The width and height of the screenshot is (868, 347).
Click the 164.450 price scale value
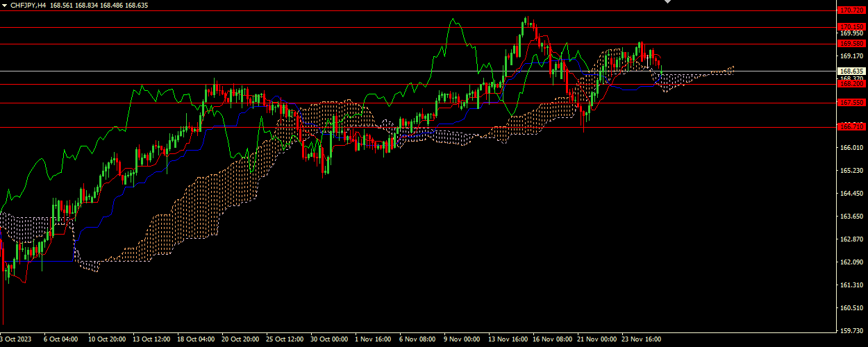click(x=851, y=193)
